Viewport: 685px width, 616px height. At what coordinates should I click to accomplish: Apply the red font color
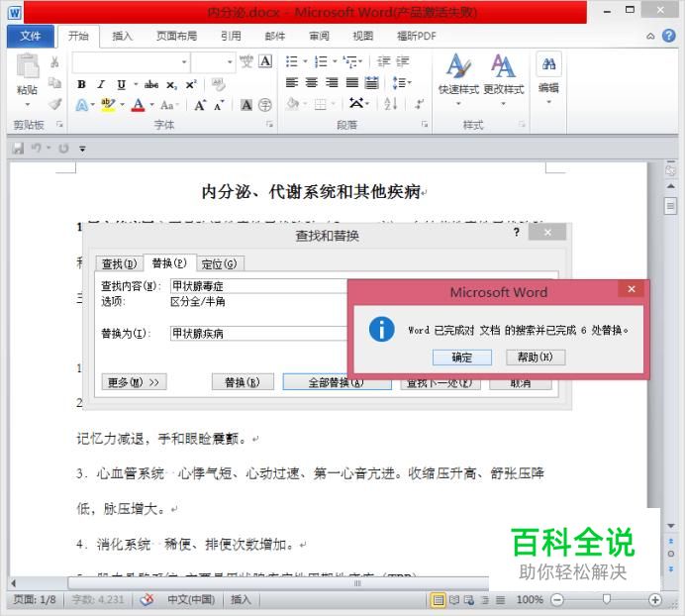tap(138, 105)
